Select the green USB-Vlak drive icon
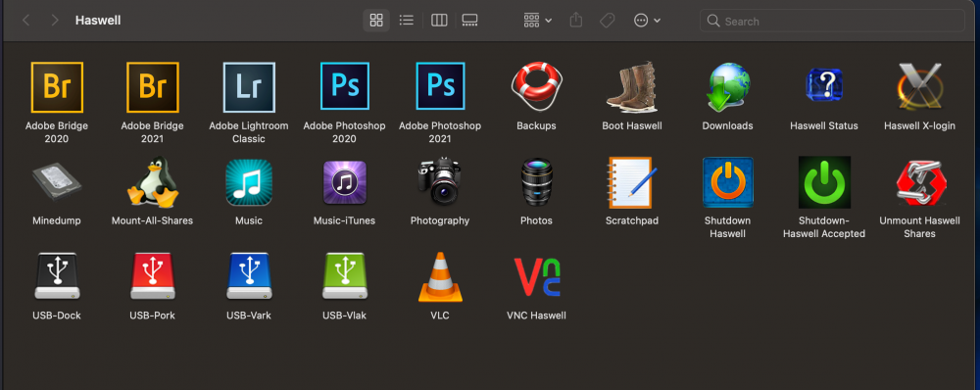The width and height of the screenshot is (980, 390). pyautogui.click(x=344, y=276)
